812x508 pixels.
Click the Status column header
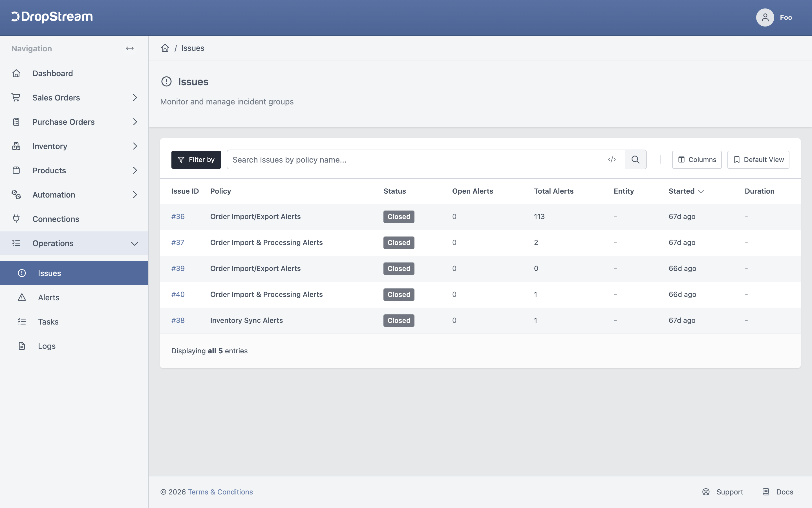[395, 191]
